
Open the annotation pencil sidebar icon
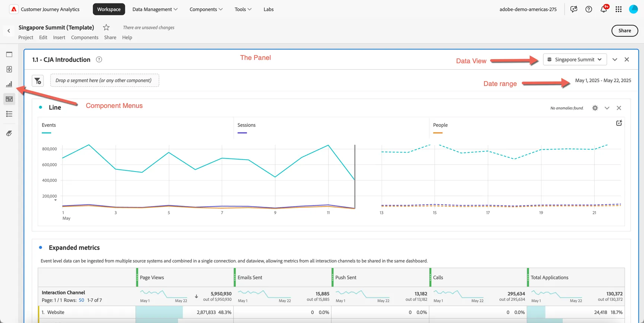pyautogui.click(x=9, y=133)
